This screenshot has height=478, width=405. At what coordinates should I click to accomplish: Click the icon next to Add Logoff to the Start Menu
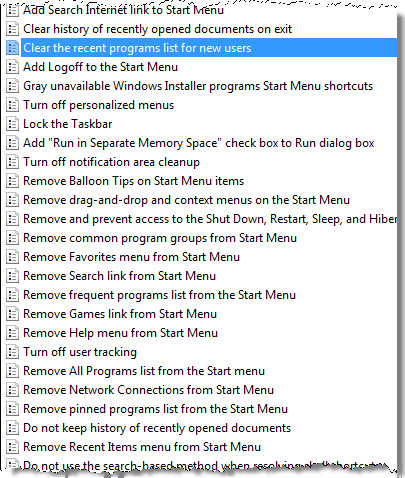coord(12,67)
